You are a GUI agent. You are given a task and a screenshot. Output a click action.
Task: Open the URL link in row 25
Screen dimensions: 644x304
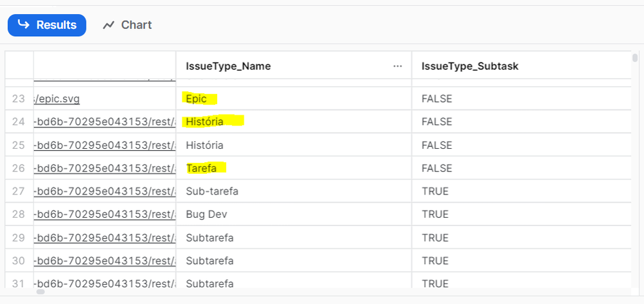[104, 145]
